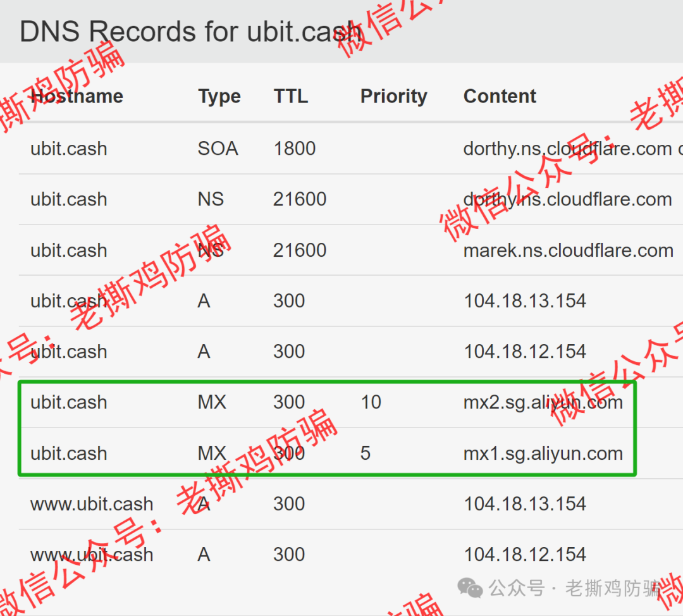Click mx2.sg.aliyun.com content
The width and height of the screenshot is (683, 616).
pyautogui.click(x=543, y=402)
